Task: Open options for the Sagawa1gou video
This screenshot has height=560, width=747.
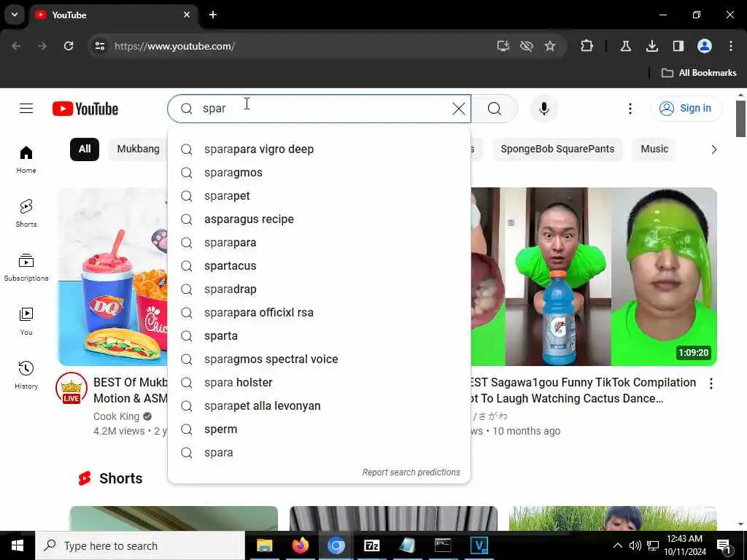Action: click(x=711, y=384)
